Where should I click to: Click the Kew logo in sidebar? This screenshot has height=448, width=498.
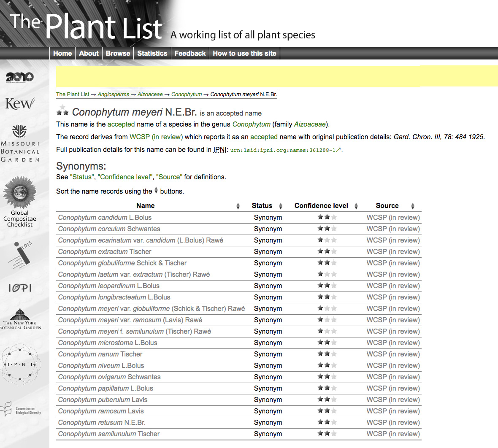(x=19, y=103)
